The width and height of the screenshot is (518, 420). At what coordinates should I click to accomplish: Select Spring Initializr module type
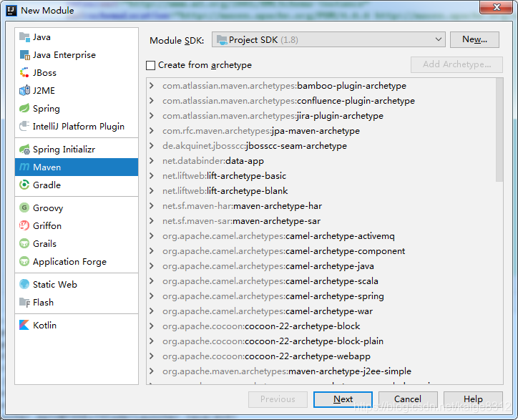tap(77, 150)
